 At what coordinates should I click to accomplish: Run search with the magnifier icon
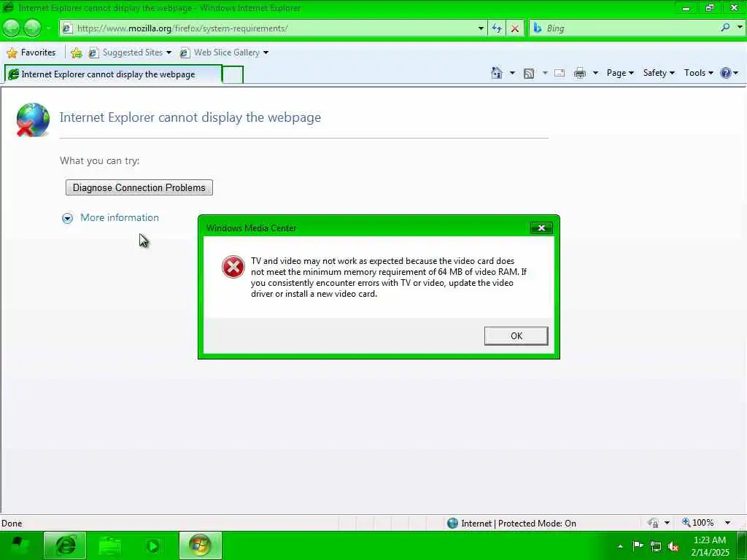click(x=725, y=28)
